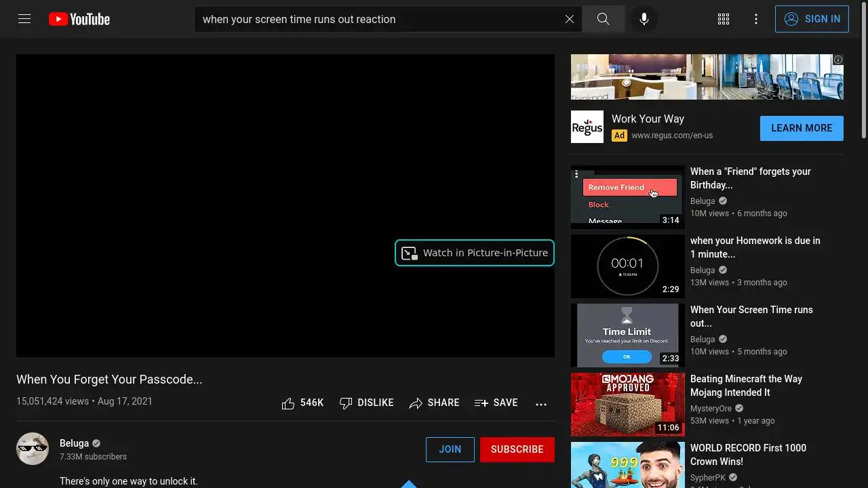The width and height of the screenshot is (868, 488).
Task: Click the LEARN MORE ad button
Action: click(x=802, y=128)
